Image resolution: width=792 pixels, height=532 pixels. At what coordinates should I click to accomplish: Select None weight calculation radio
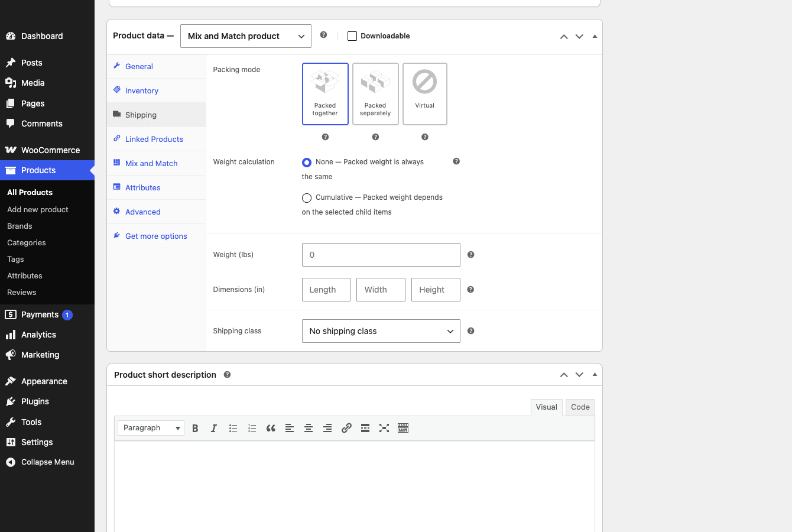tap(307, 163)
